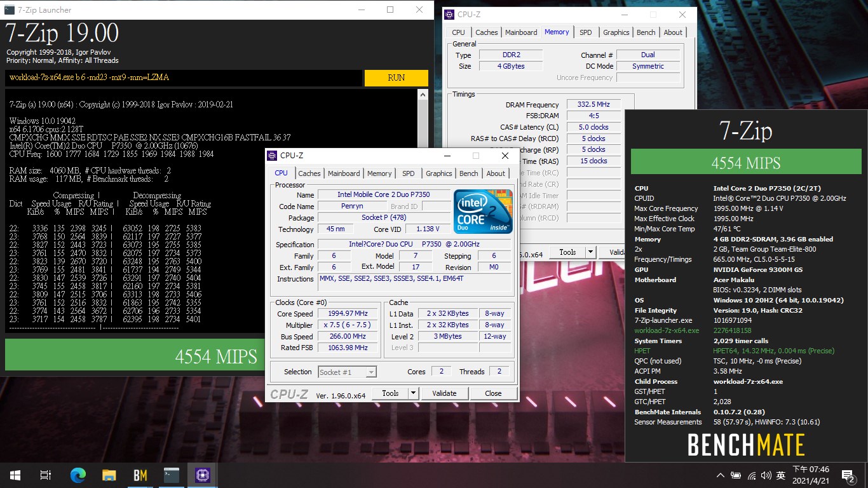Launch Microsoft Edge from taskbar
868x488 pixels.
click(x=78, y=475)
